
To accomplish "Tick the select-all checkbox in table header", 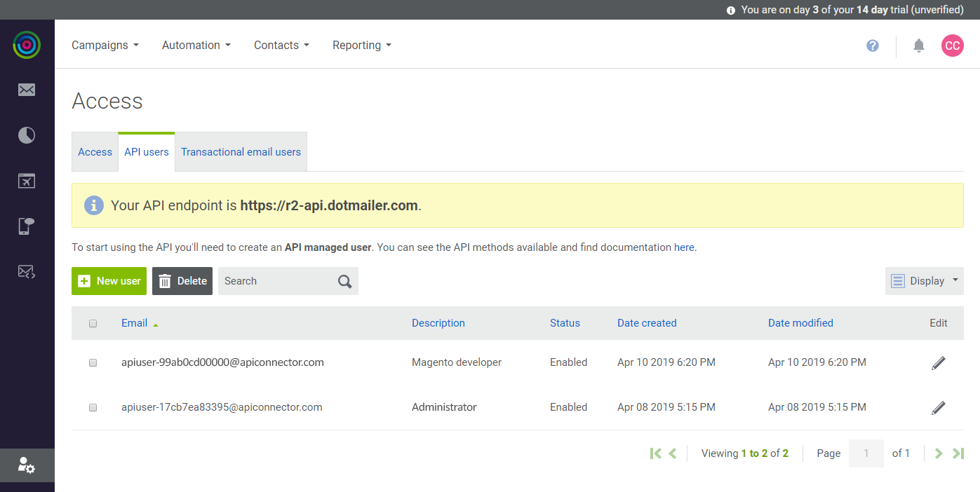I will point(93,324).
